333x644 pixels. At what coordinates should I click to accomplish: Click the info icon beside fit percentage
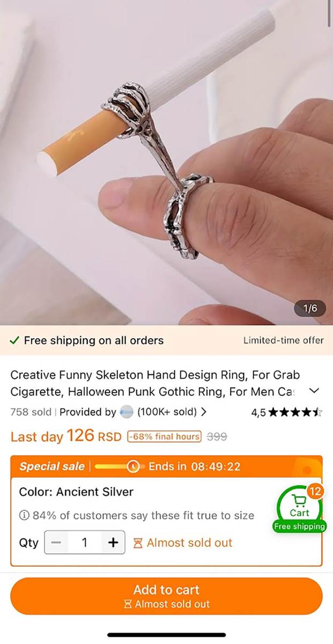coord(24,516)
